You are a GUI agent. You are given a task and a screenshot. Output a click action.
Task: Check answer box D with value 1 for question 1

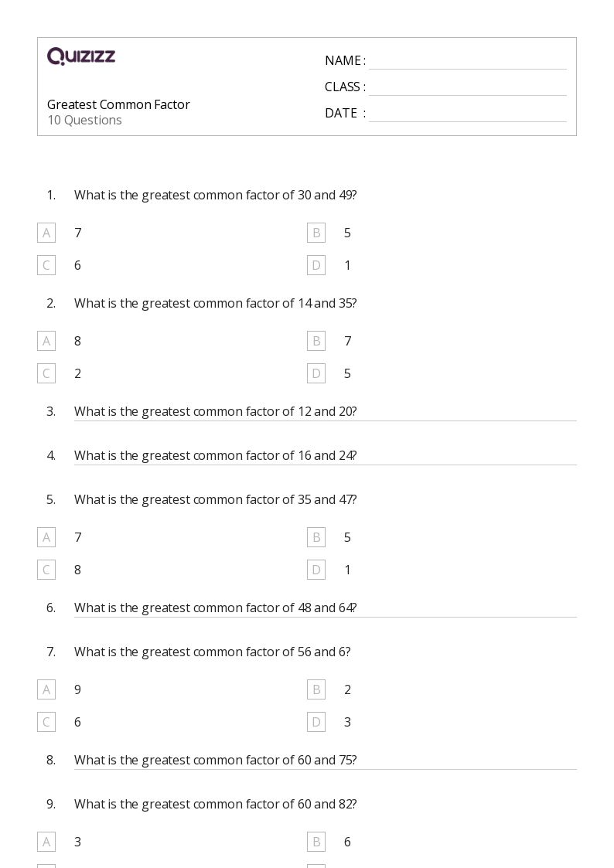(x=316, y=265)
